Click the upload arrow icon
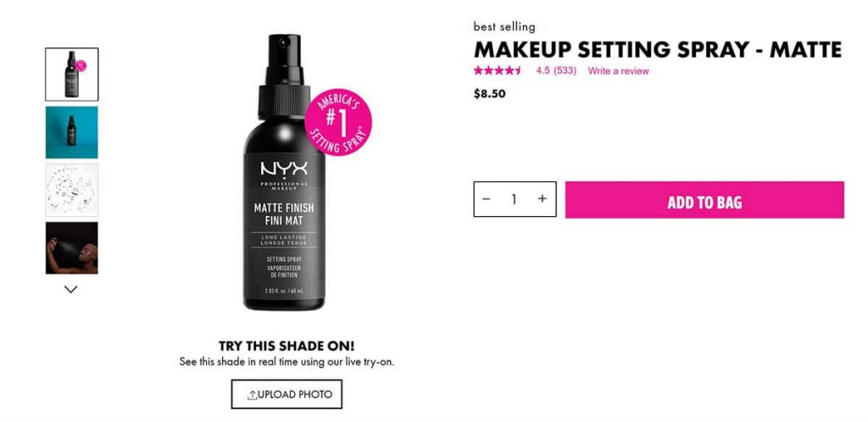This screenshot has height=422, width=868. pyautogui.click(x=253, y=395)
